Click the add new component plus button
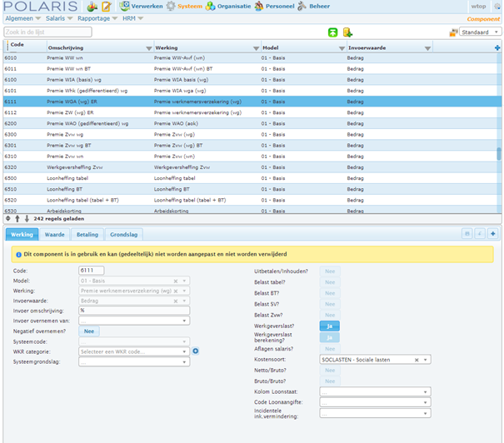This screenshot has height=443, width=504. pyautogui.click(x=492, y=233)
